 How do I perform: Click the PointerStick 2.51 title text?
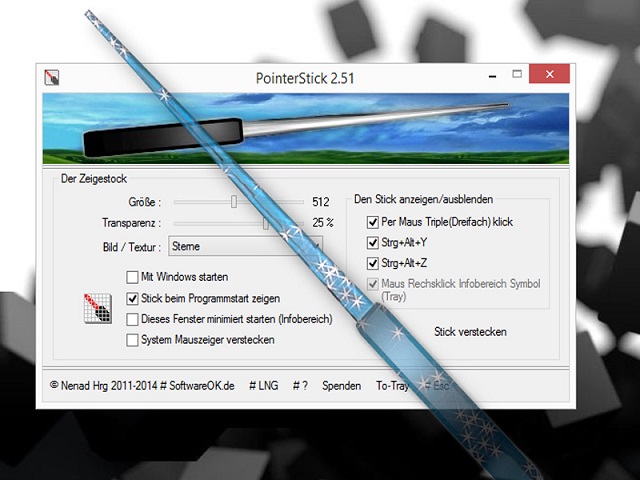point(305,78)
